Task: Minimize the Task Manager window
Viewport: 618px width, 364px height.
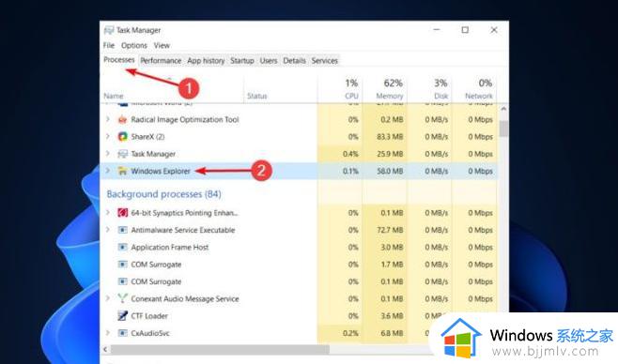Action: (x=437, y=30)
